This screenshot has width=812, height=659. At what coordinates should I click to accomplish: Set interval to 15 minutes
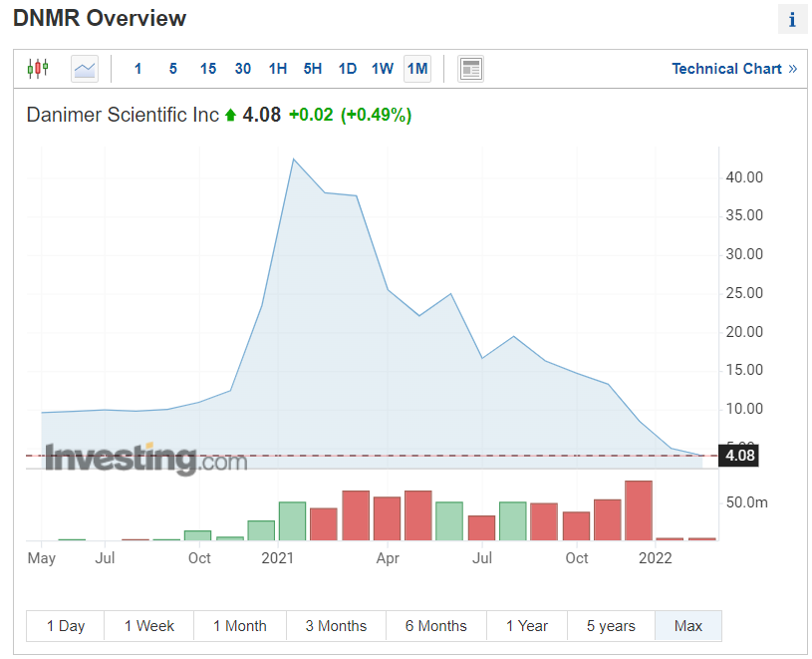coord(208,69)
